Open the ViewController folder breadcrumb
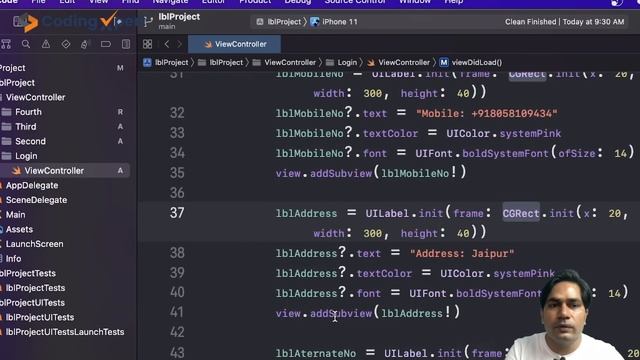The width and height of the screenshot is (640, 360). (284, 62)
